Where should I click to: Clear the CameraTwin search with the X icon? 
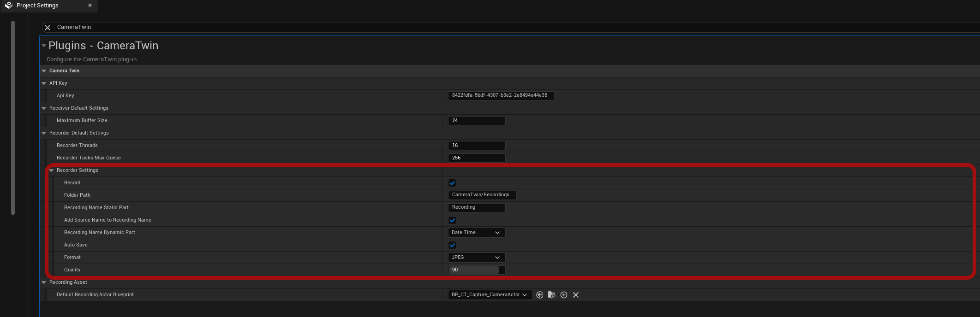tap(48, 28)
